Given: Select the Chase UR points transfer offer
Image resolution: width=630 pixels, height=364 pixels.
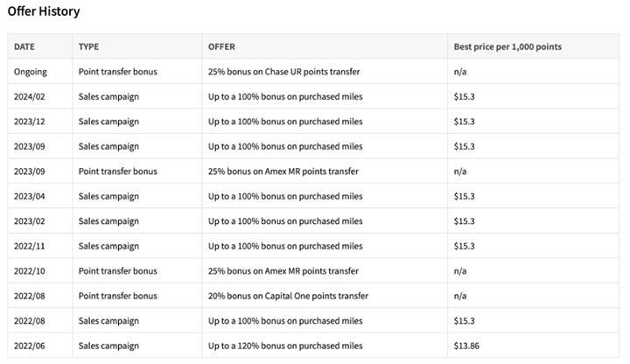Looking at the screenshot, I should [x=283, y=71].
